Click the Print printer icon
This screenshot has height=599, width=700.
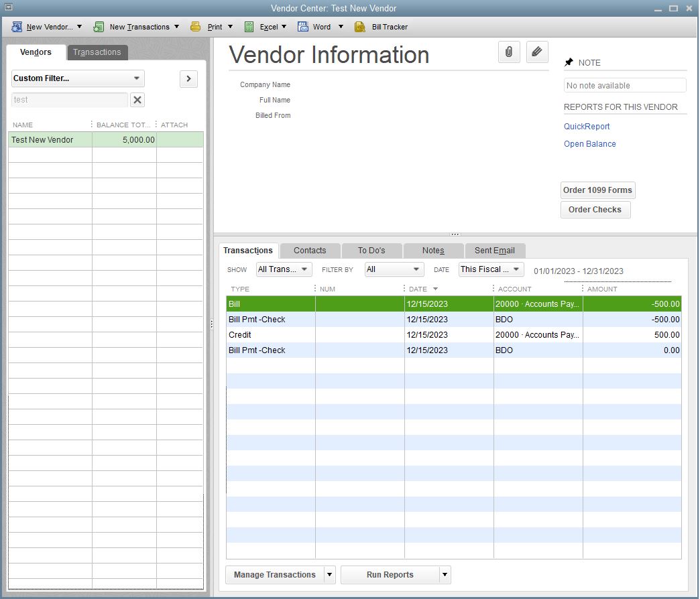(196, 27)
